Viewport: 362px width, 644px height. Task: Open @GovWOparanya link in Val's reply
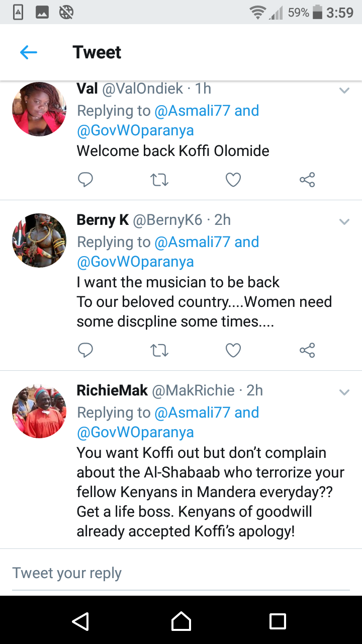135,130
